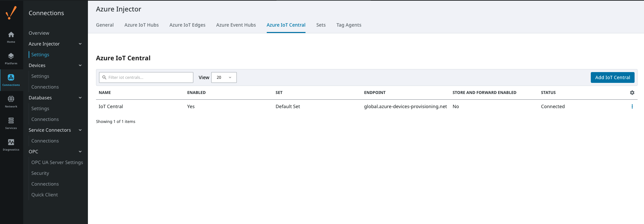Collapse the OPC menu group
Screen dimensions: 644x224
(80, 152)
